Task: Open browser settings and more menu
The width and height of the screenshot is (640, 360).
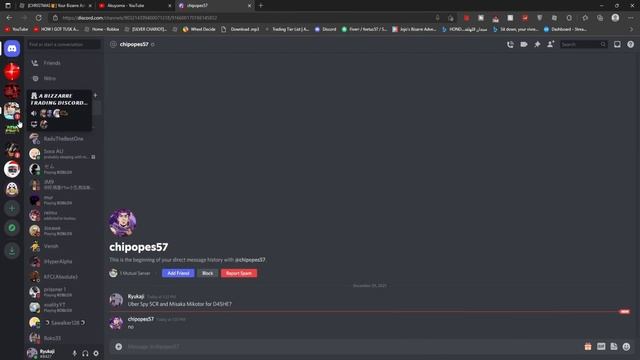Action: coord(631,18)
